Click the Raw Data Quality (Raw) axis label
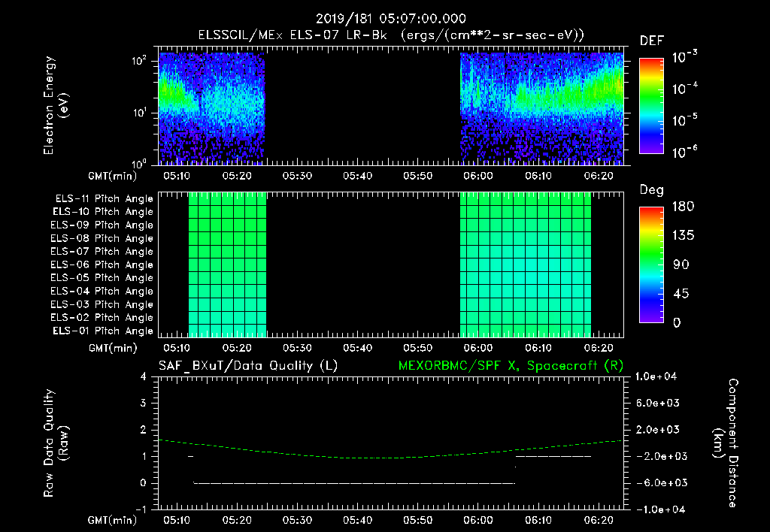 pos(56,443)
